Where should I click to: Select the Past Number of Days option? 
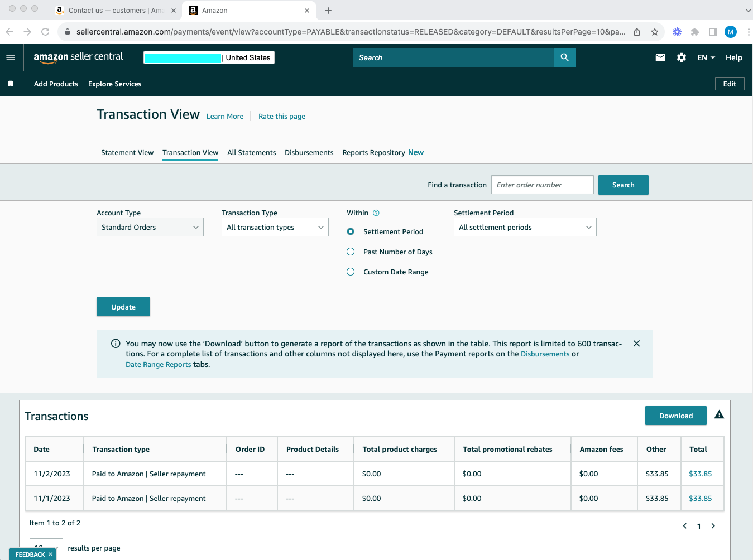(x=351, y=252)
